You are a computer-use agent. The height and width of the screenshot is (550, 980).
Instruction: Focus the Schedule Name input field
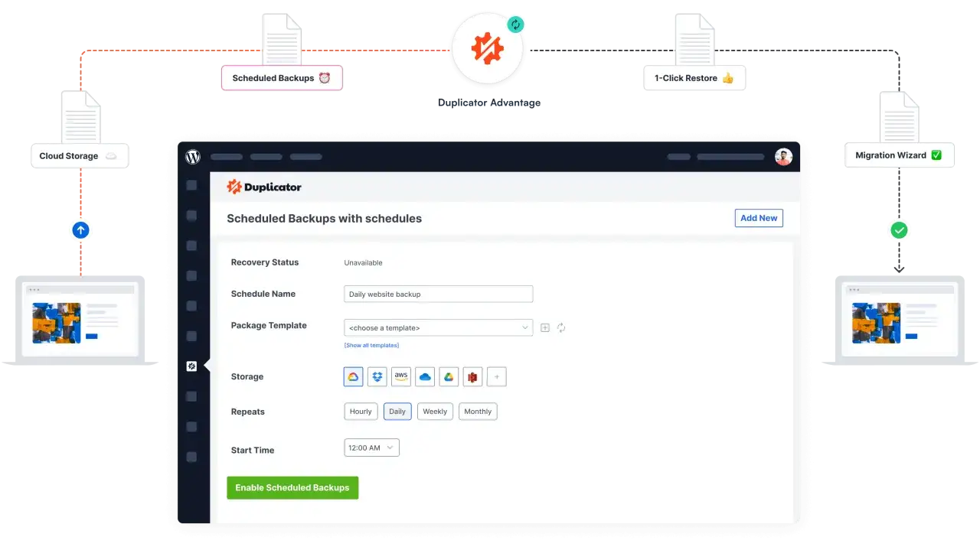click(x=439, y=294)
